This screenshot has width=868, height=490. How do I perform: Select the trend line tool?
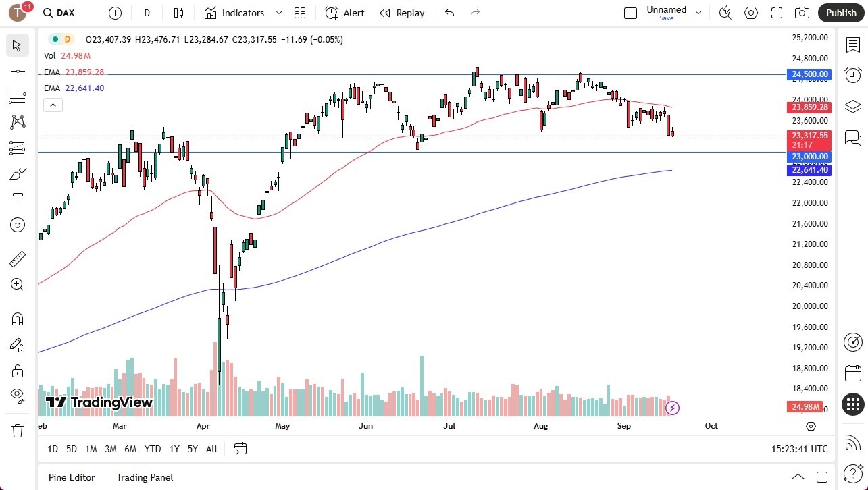18,71
